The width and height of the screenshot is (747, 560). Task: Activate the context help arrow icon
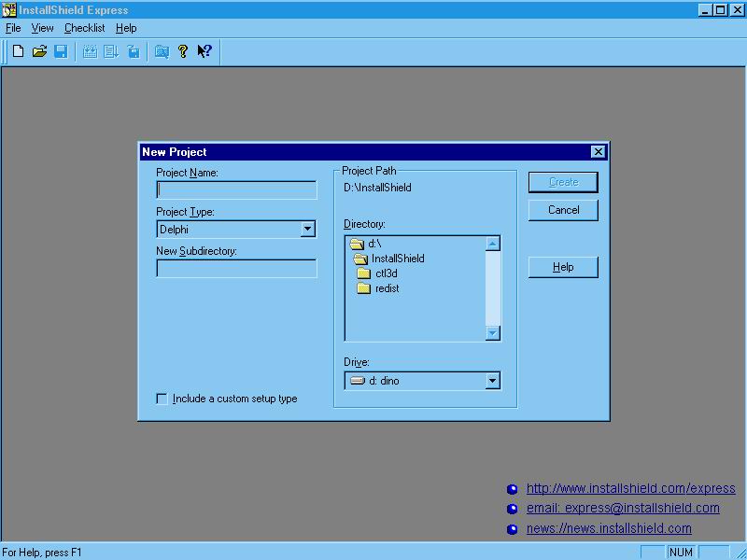pyautogui.click(x=204, y=51)
